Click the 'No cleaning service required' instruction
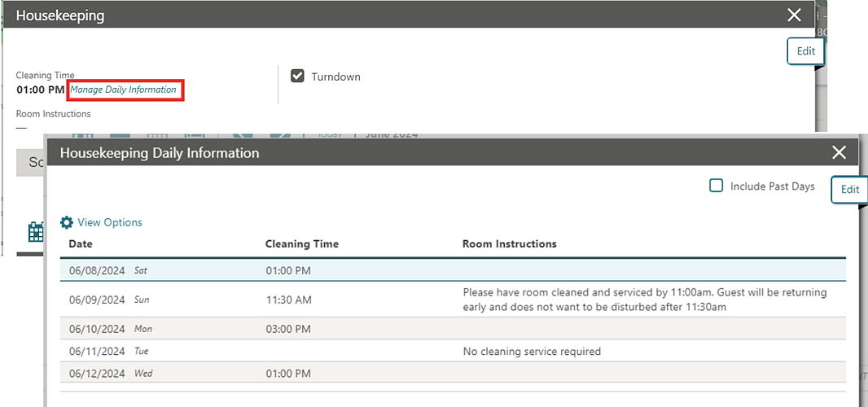868x407 pixels. coord(531,352)
